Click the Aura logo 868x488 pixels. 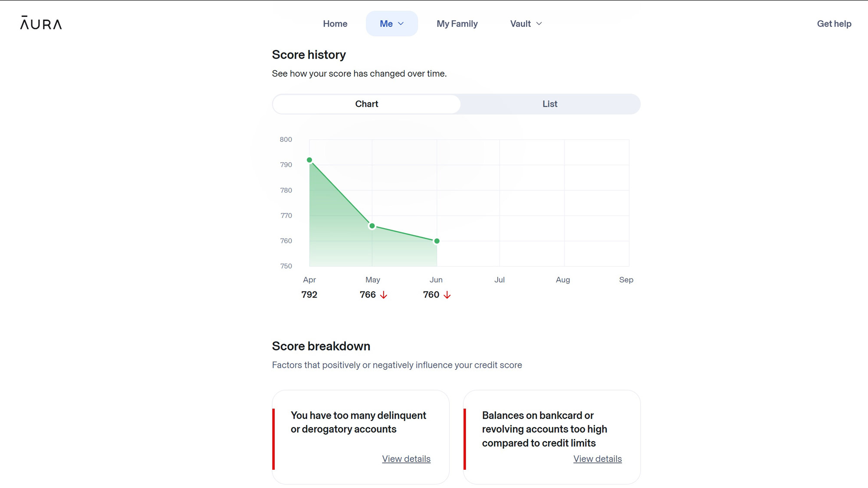coord(41,23)
